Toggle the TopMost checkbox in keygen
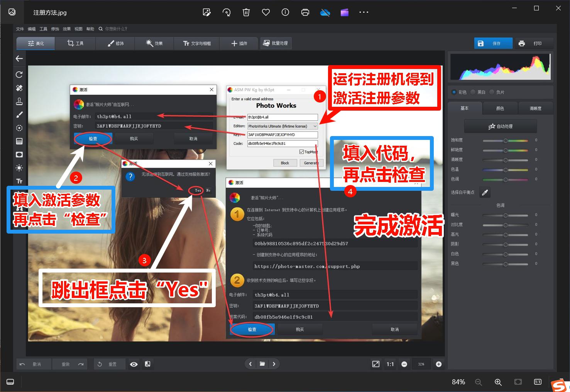Image resolution: width=570 pixels, height=392 pixels. [x=301, y=152]
